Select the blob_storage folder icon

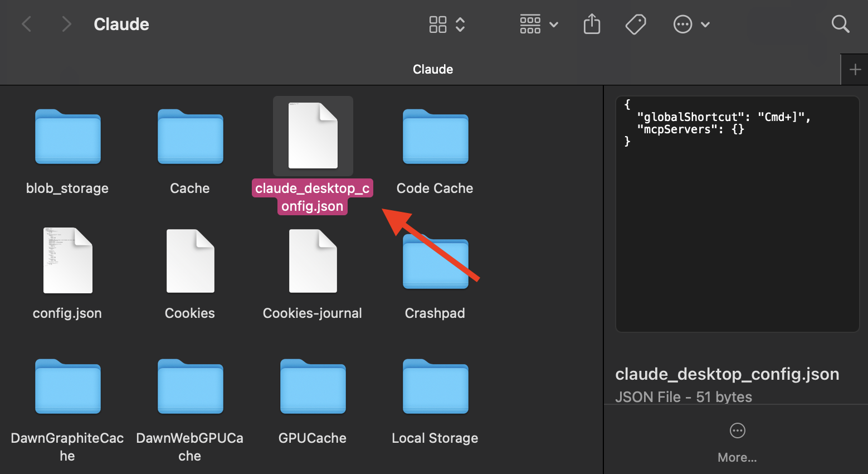click(68, 137)
